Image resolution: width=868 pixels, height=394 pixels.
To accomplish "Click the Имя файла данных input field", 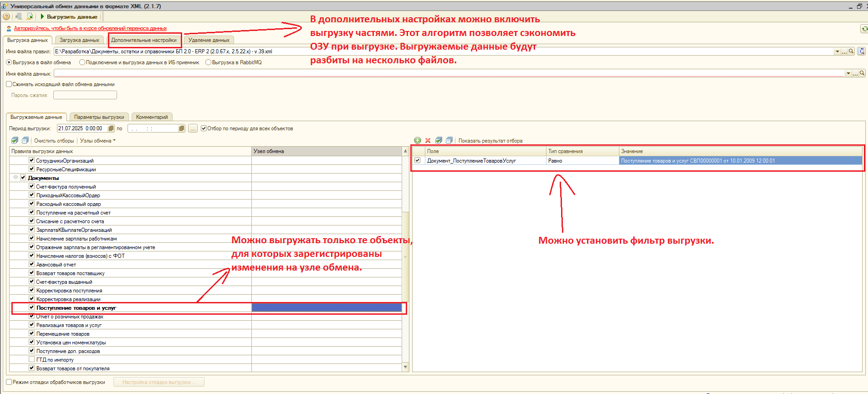I will tap(449, 73).
